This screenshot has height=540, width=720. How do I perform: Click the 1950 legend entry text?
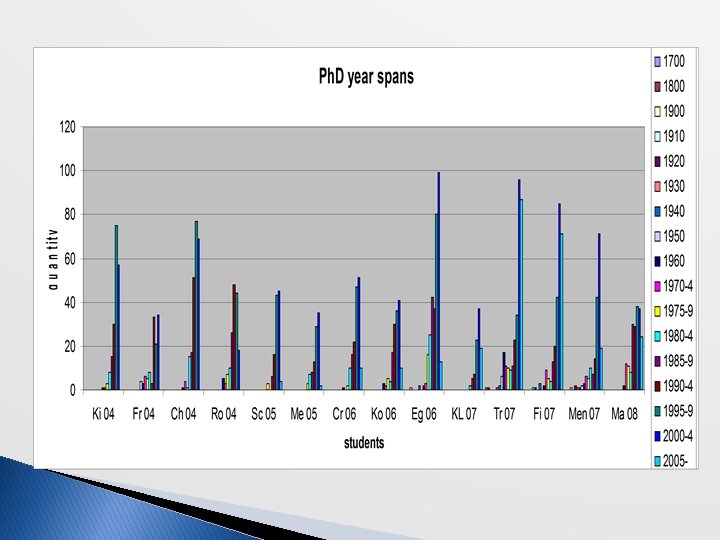674,236
